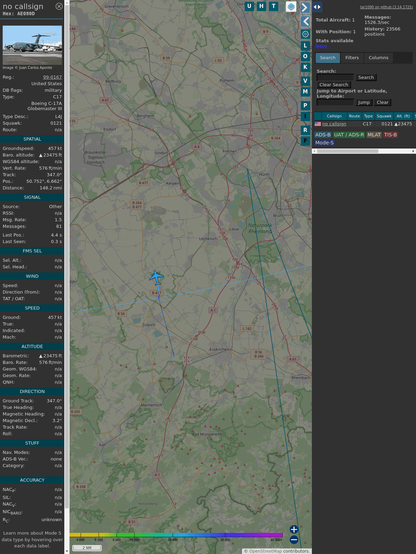This screenshot has width=416, height=554.
Task: Click the TIS-B legend label
Action: click(390, 135)
